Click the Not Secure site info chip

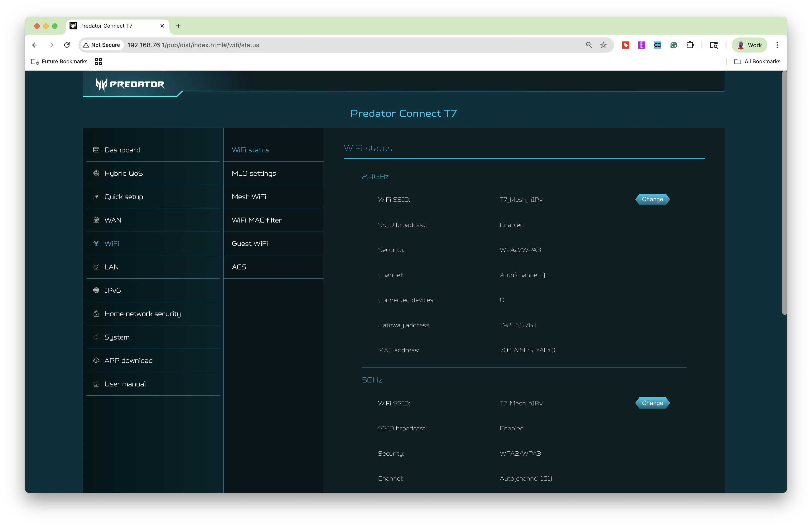(x=102, y=45)
